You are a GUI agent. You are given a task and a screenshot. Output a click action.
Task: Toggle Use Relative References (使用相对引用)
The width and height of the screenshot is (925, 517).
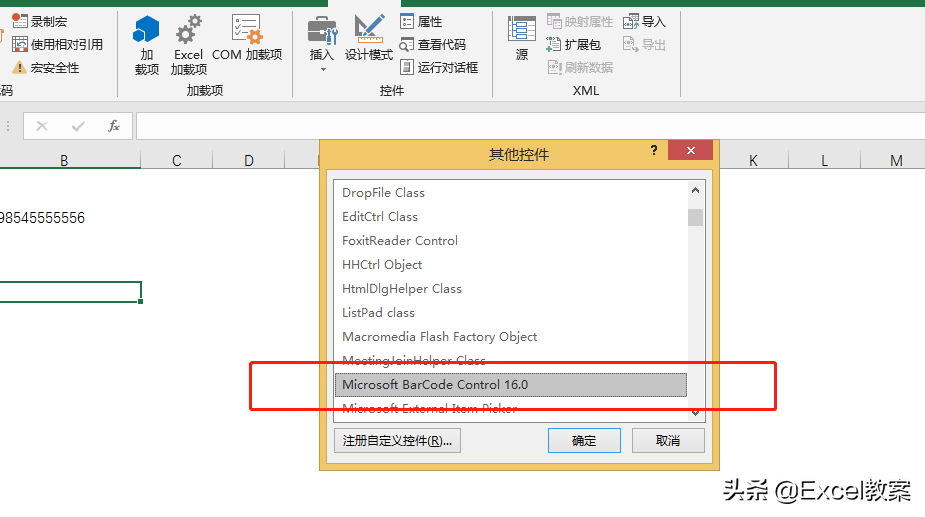[x=58, y=44]
